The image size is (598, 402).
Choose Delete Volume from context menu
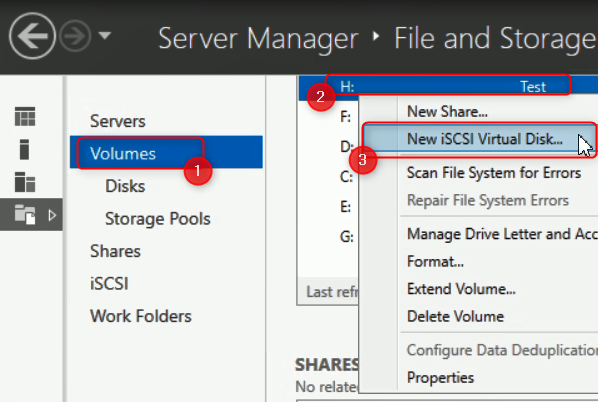(455, 317)
